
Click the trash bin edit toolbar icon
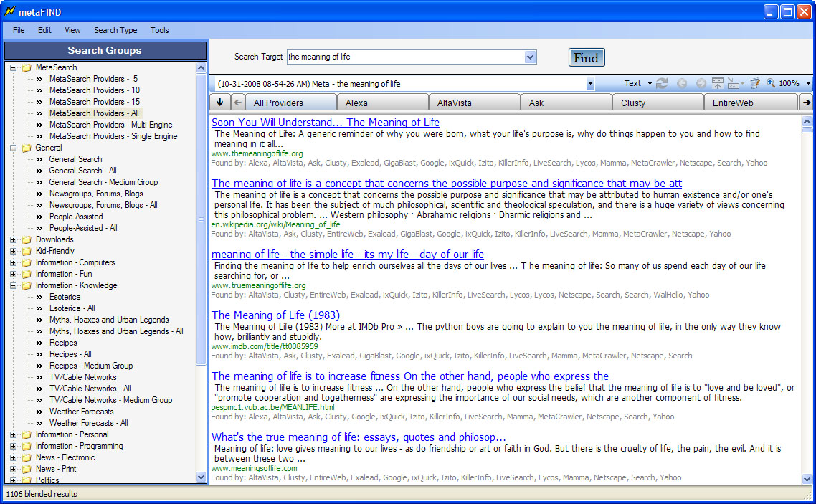tap(754, 83)
